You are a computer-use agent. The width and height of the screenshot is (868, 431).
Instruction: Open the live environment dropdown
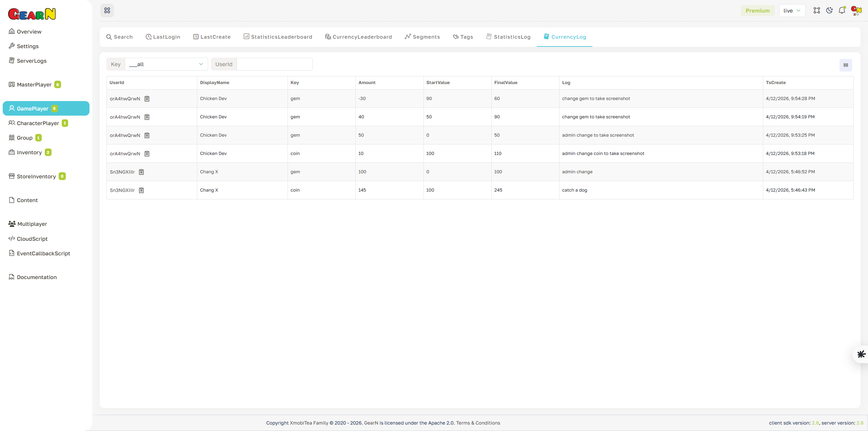pos(792,11)
